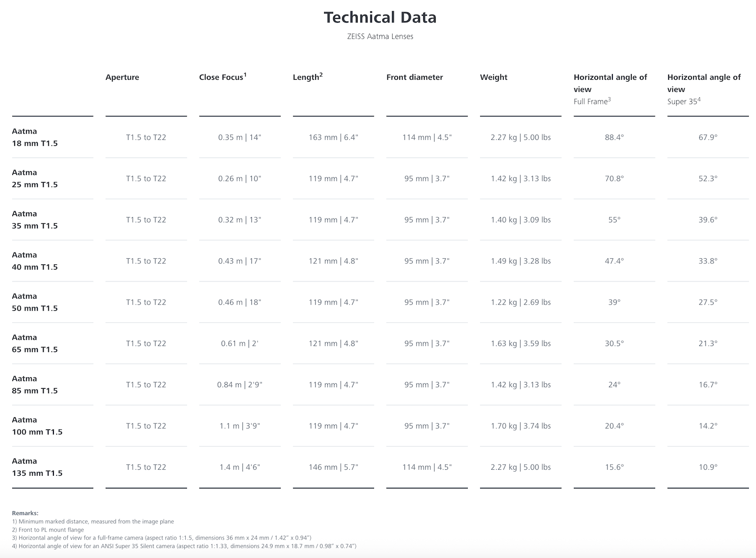Click the Technical Data page heading
The height and width of the screenshot is (558, 756).
click(380, 17)
